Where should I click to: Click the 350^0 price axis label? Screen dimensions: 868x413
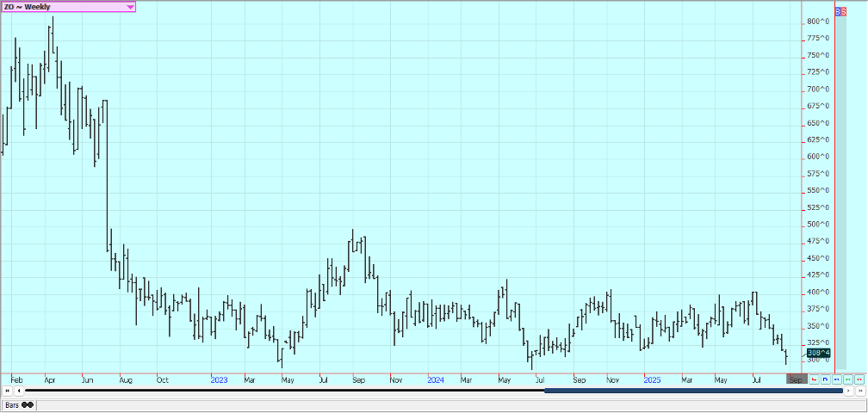(x=819, y=325)
